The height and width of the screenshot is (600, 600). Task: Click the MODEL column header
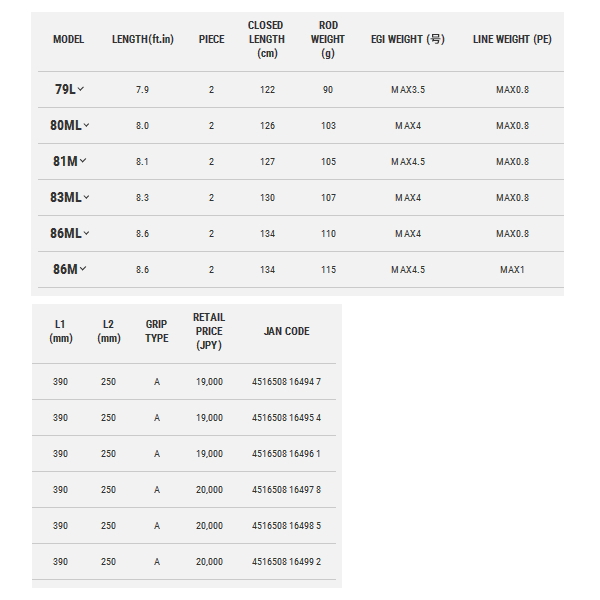click(x=68, y=39)
